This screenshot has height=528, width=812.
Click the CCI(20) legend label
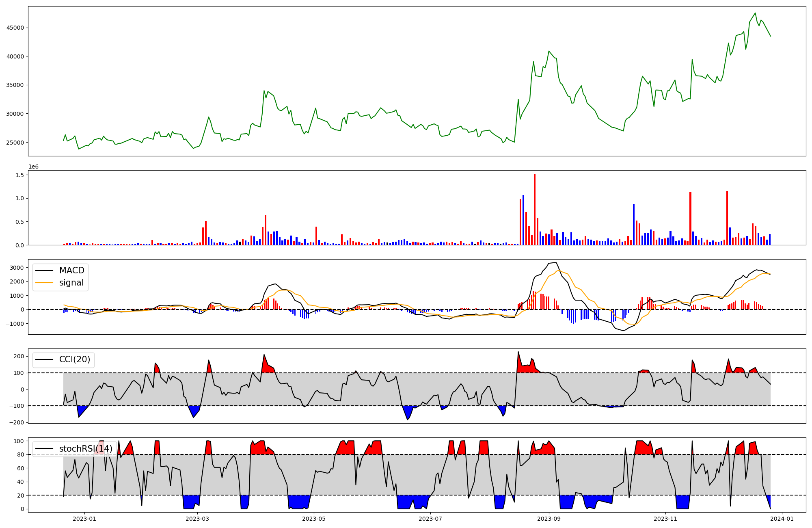[x=75, y=359]
